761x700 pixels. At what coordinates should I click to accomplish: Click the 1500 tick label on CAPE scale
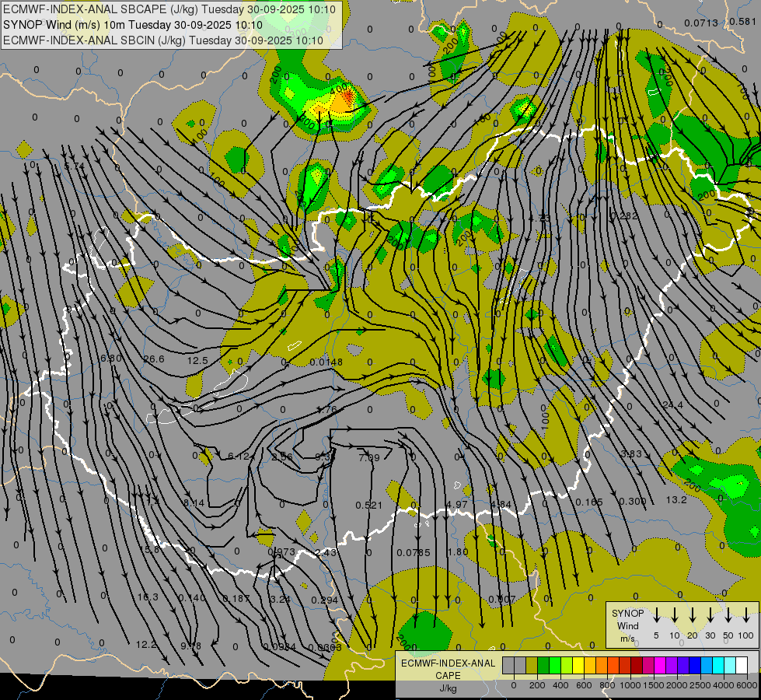tap(653, 685)
